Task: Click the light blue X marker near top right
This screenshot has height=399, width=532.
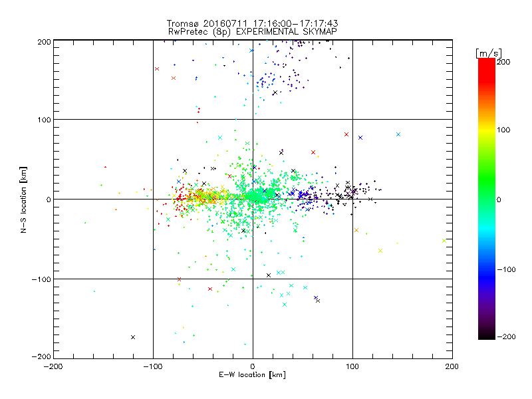Action: click(x=398, y=134)
